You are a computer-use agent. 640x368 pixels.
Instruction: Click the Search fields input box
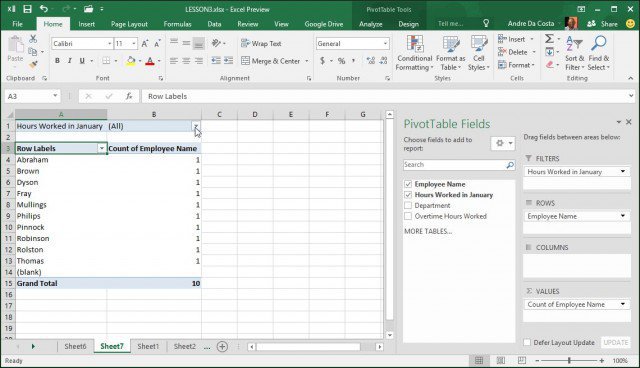tap(453, 165)
